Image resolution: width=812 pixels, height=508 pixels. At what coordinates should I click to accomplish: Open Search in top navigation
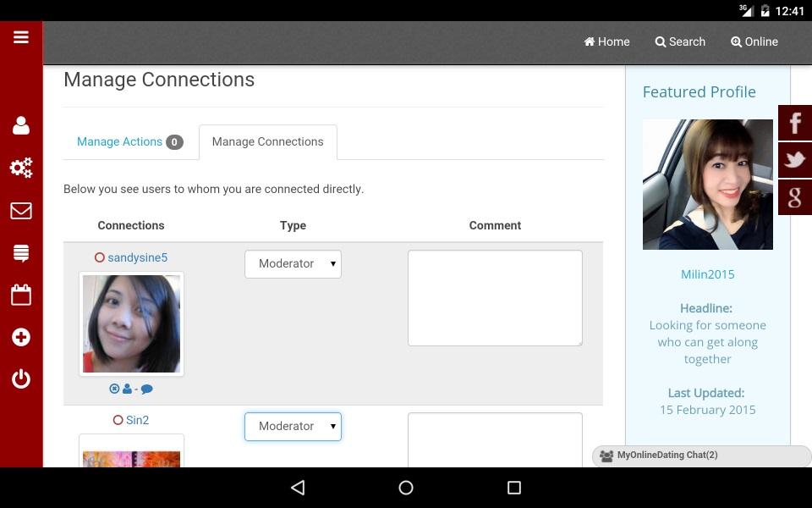tap(680, 41)
